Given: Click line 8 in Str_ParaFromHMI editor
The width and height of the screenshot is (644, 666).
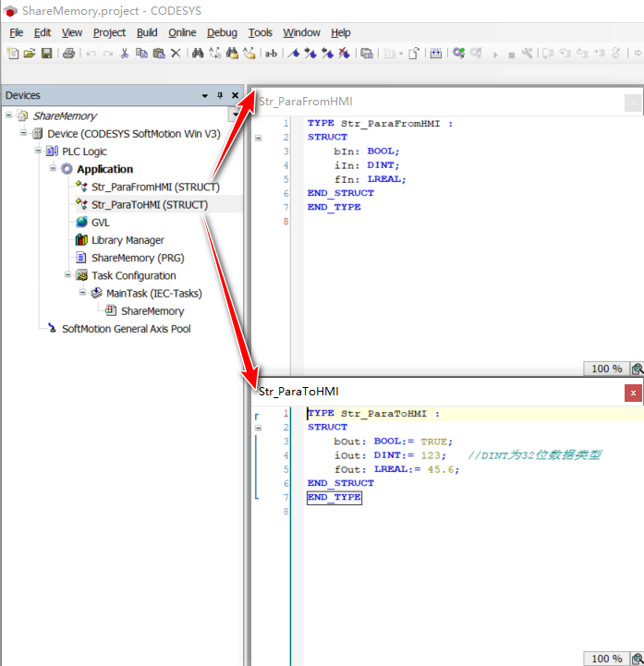Looking at the screenshot, I should coord(286,222).
